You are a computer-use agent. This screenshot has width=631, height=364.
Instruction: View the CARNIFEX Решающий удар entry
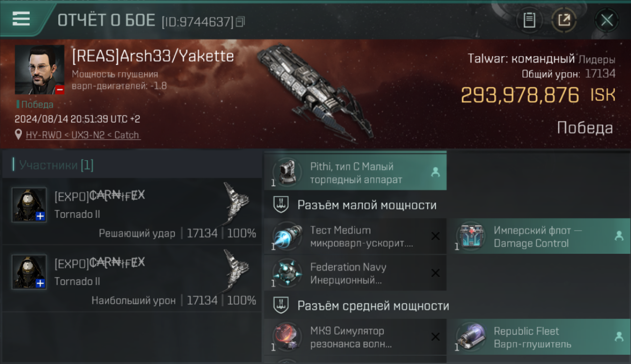coord(132,211)
